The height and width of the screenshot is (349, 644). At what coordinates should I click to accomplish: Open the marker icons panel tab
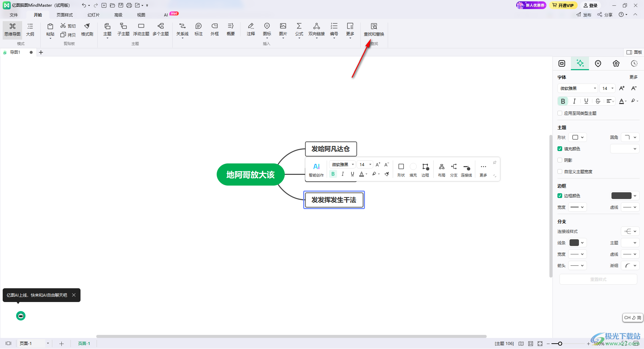598,63
